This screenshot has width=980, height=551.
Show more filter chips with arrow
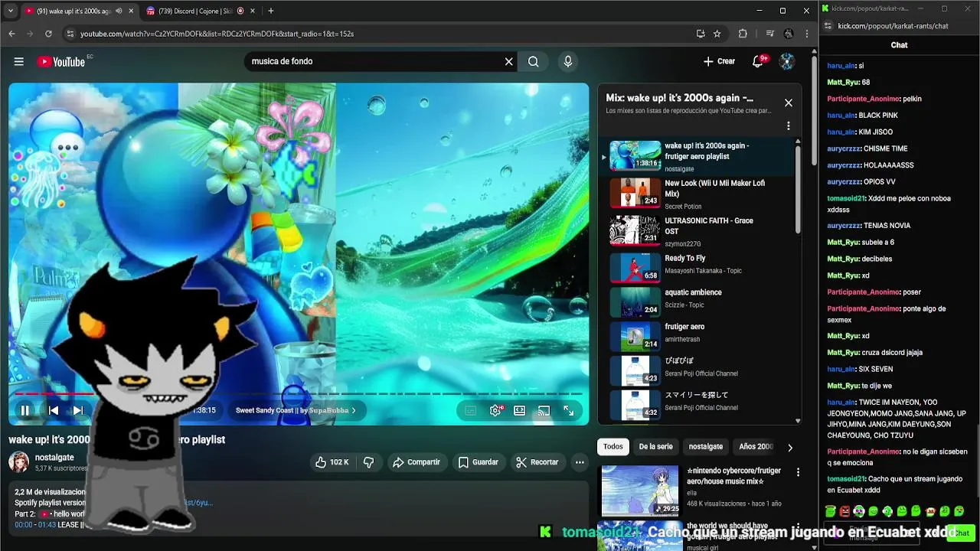pos(790,448)
